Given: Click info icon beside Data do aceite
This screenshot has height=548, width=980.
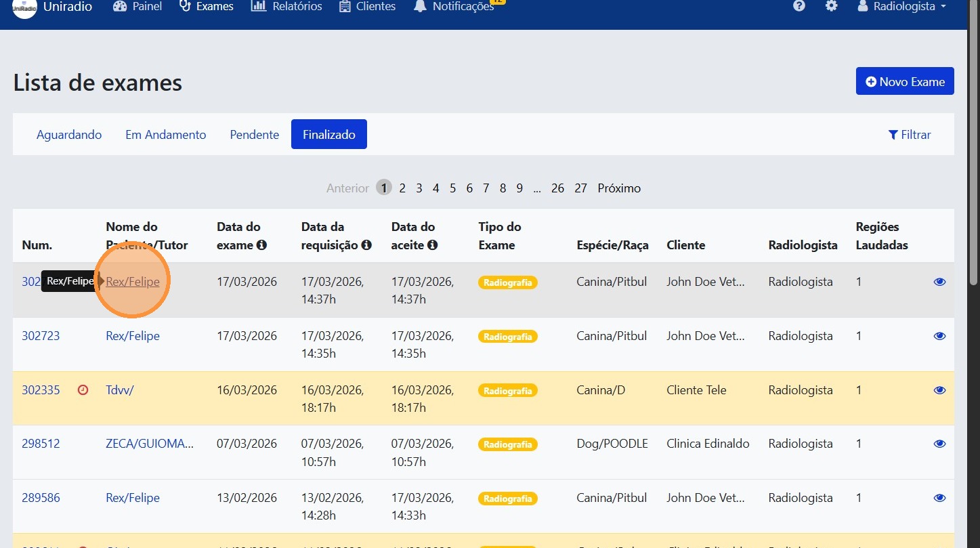Looking at the screenshot, I should [432, 245].
